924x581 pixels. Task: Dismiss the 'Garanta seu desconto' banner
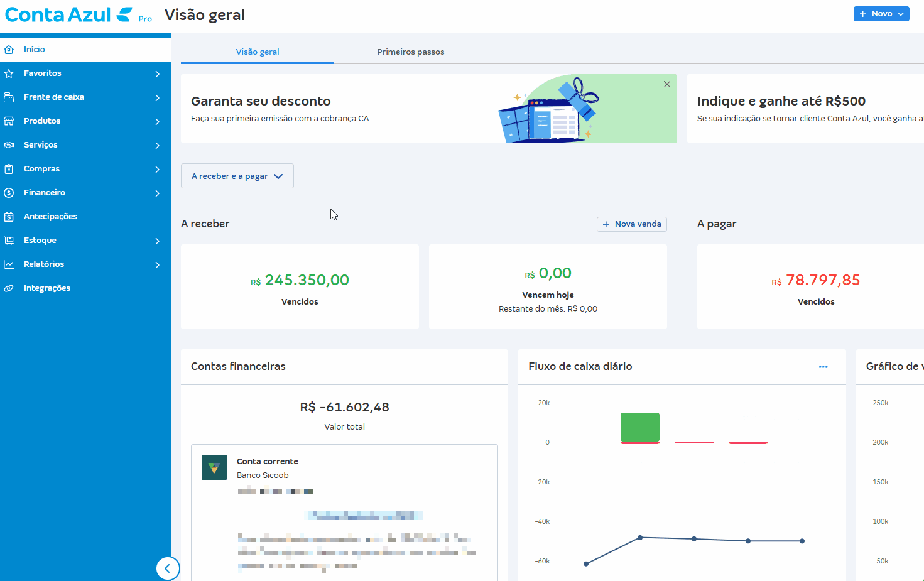[666, 84]
